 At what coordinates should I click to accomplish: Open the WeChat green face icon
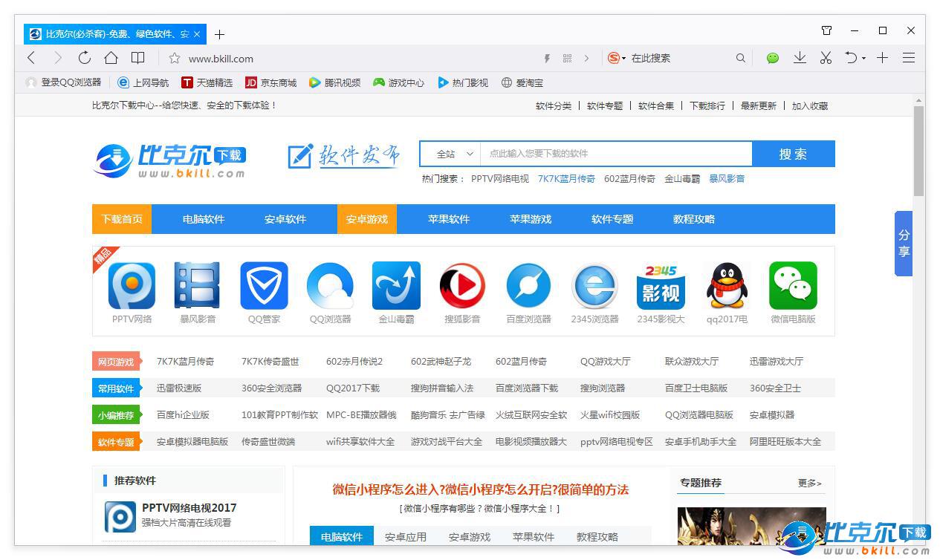pos(773,58)
